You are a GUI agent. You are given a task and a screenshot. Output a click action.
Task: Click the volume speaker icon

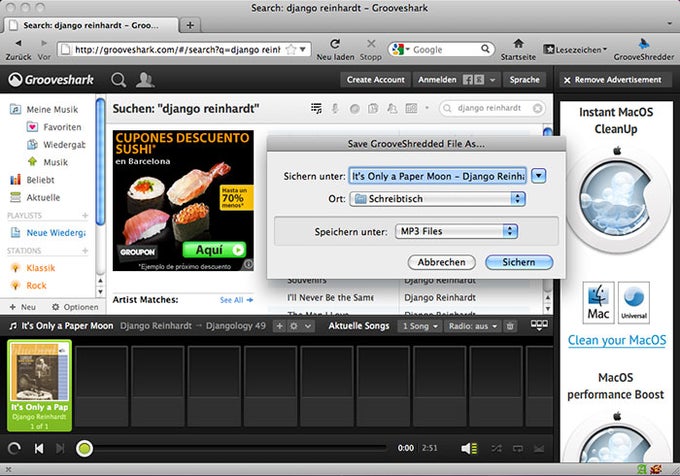[x=469, y=448]
